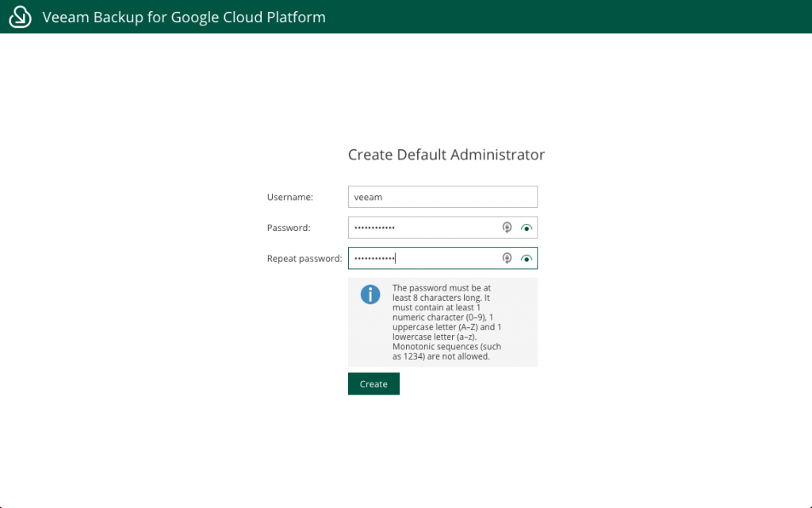Image resolution: width=812 pixels, height=508 pixels.
Task: Click the 'Repeat password:' label
Action: [304, 258]
